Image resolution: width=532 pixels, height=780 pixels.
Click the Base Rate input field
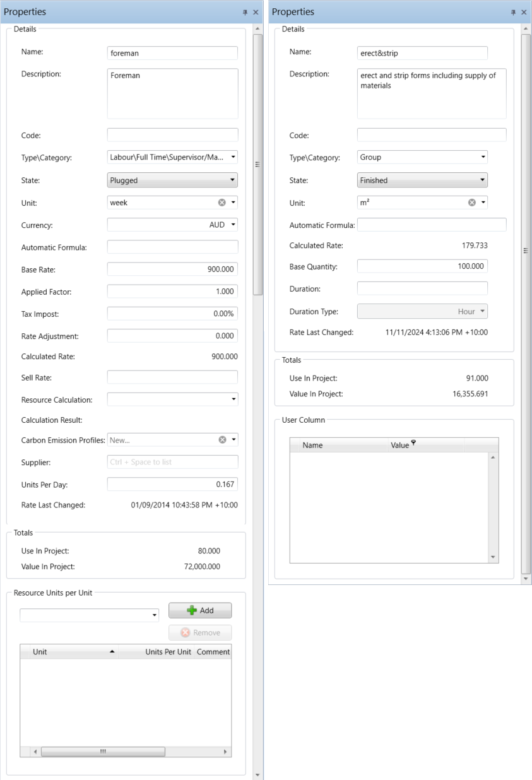tap(172, 269)
